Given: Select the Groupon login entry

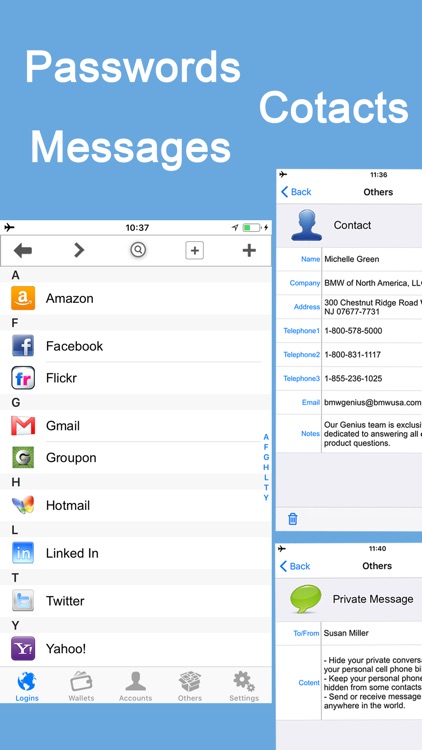Looking at the screenshot, I should tap(135, 458).
